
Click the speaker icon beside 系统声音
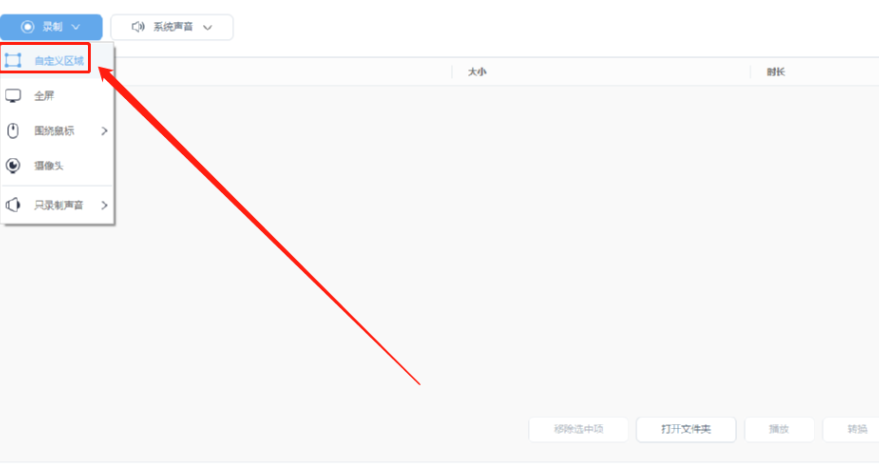(x=138, y=27)
